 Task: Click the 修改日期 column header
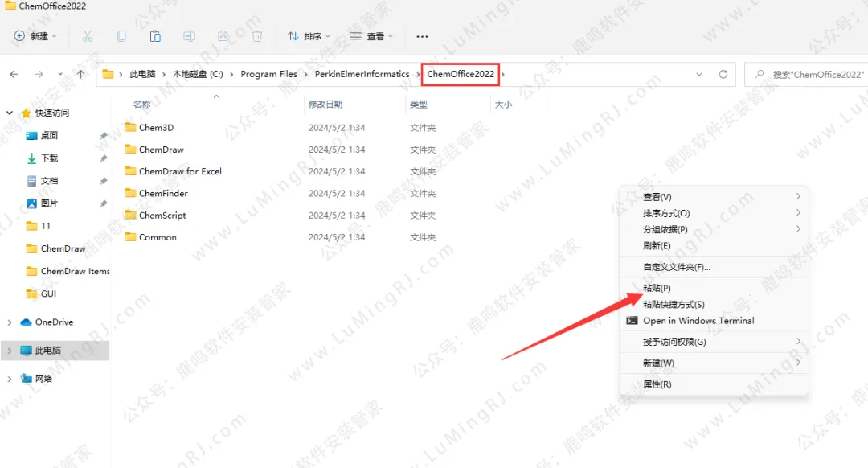325,105
